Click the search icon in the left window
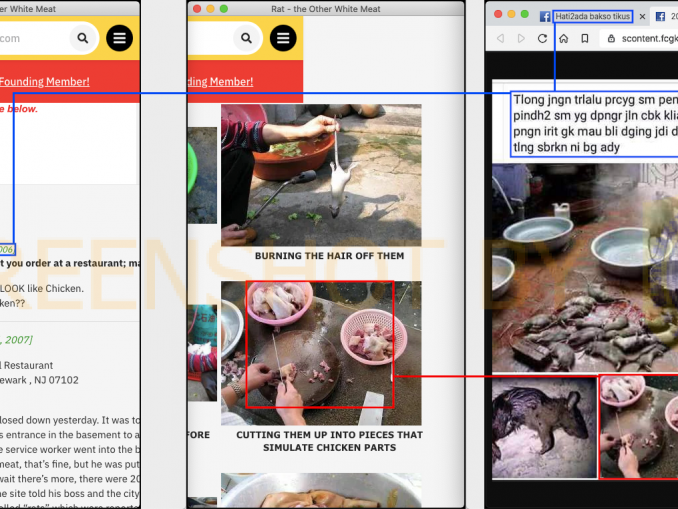This screenshot has width=678, height=509. click(x=83, y=38)
